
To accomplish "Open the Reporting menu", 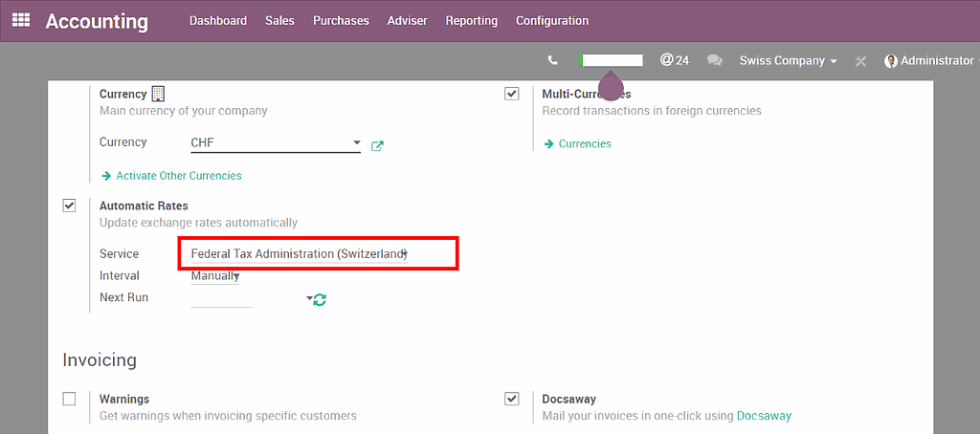I will [x=471, y=20].
